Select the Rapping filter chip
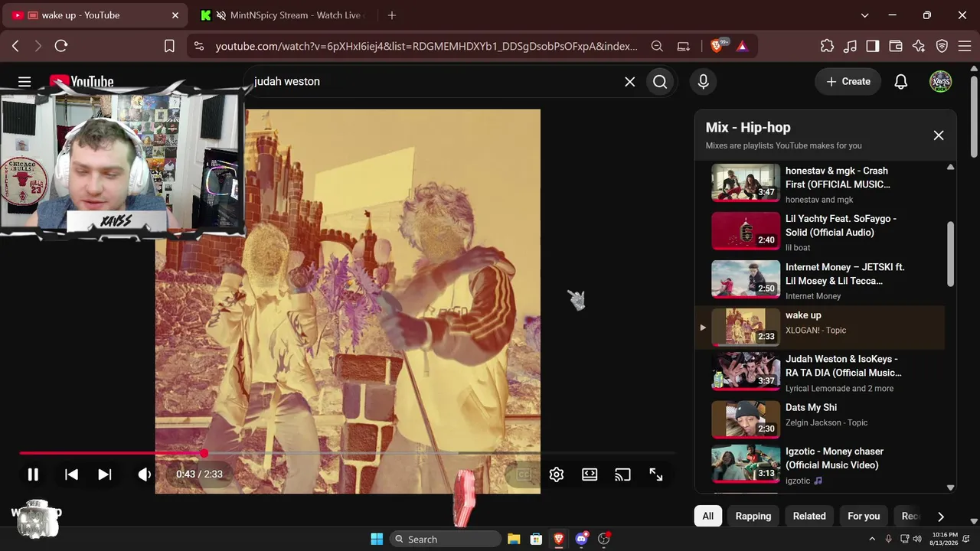The height and width of the screenshot is (551, 980). [753, 516]
